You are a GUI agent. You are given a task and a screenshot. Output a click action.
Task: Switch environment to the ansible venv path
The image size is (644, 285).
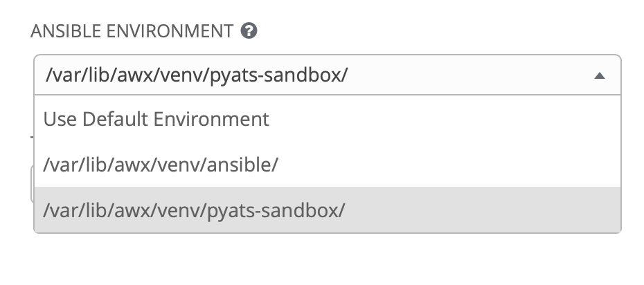pos(161,165)
